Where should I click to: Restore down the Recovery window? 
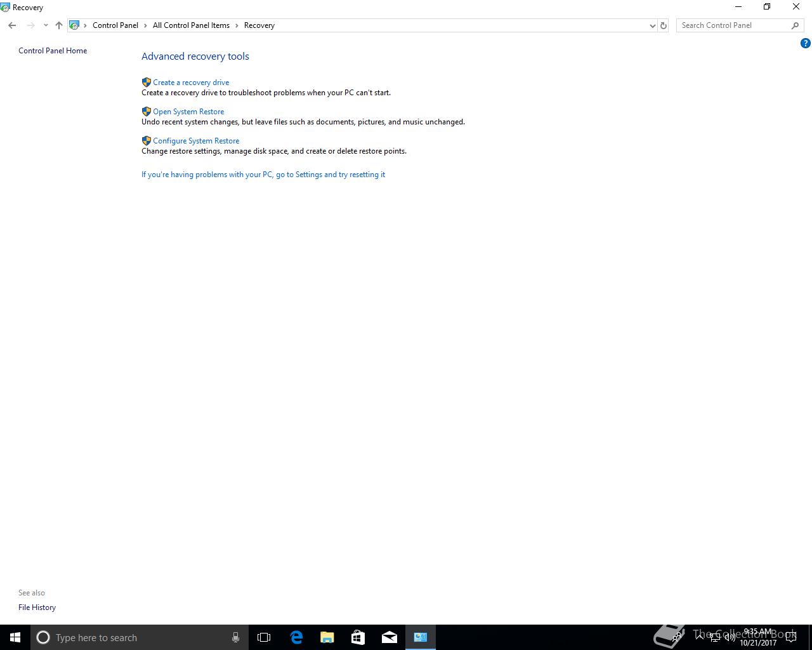(767, 7)
